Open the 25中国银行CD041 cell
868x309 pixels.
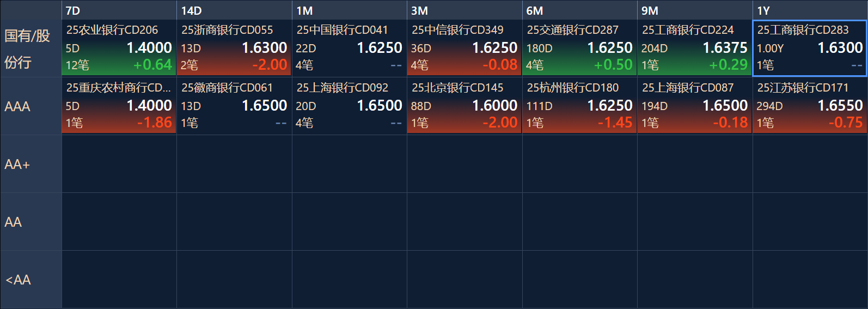pyautogui.click(x=349, y=48)
